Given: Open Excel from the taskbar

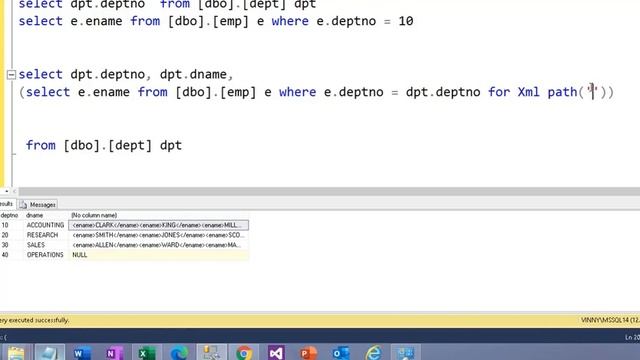Looking at the screenshot, I should (146, 352).
